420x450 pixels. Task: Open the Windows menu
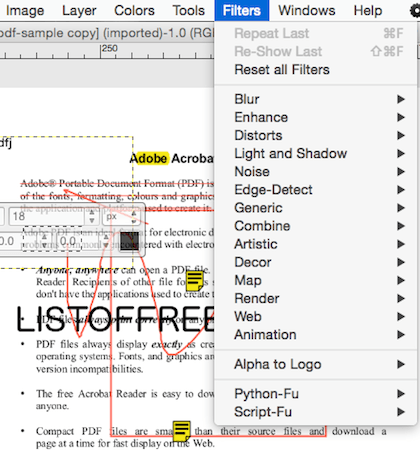tap(307, 10)
